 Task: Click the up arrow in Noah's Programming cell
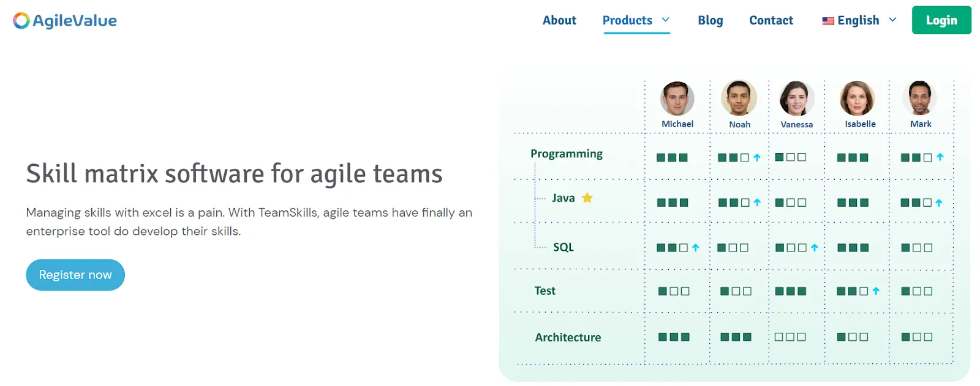pyautogui.click(x=757, y=158)
